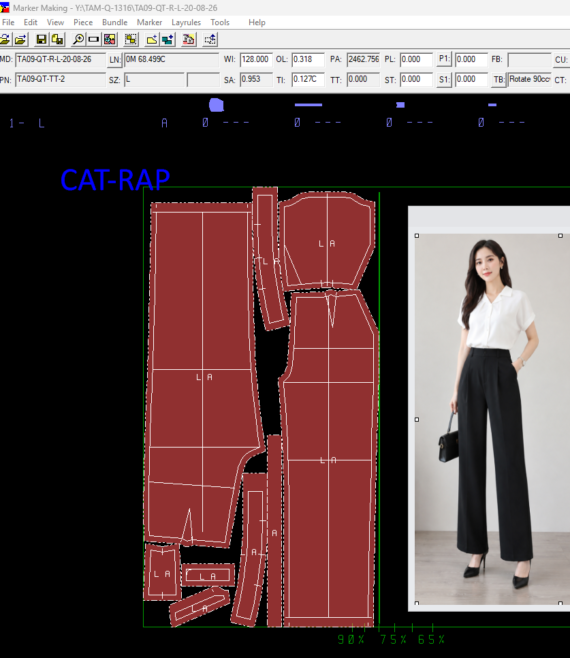The height and width of the screenshot is (658, 570).
Task: Click the LN: button
Action: coord(115,60)
